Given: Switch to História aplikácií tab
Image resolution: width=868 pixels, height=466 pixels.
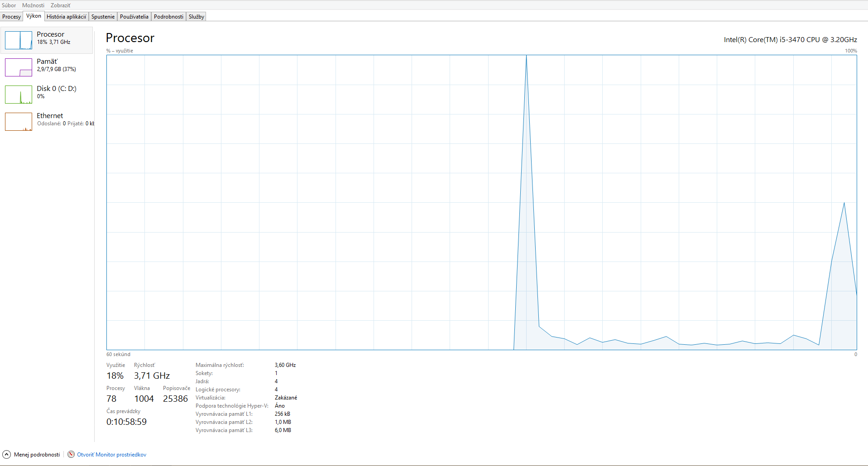Looking at the screenshot, I should (x=67, y=17).
